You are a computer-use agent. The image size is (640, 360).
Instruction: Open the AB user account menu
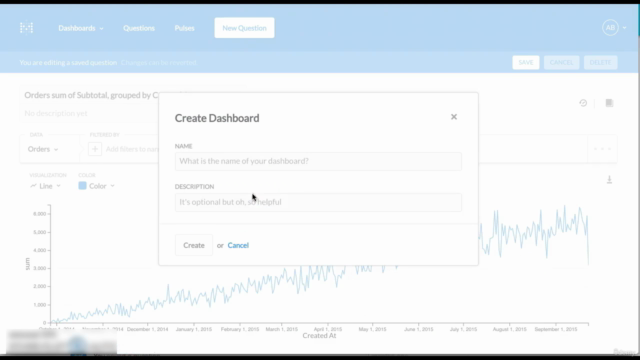coord(614,28)
